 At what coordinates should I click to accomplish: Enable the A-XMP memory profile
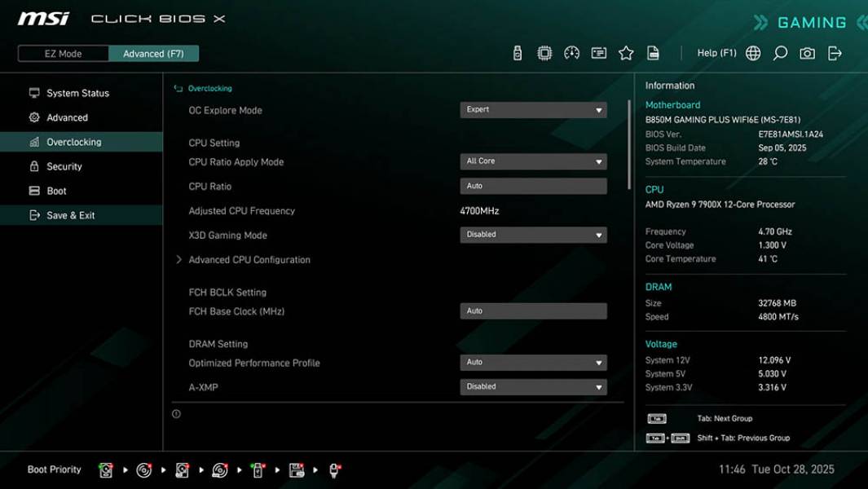(533, 386)
